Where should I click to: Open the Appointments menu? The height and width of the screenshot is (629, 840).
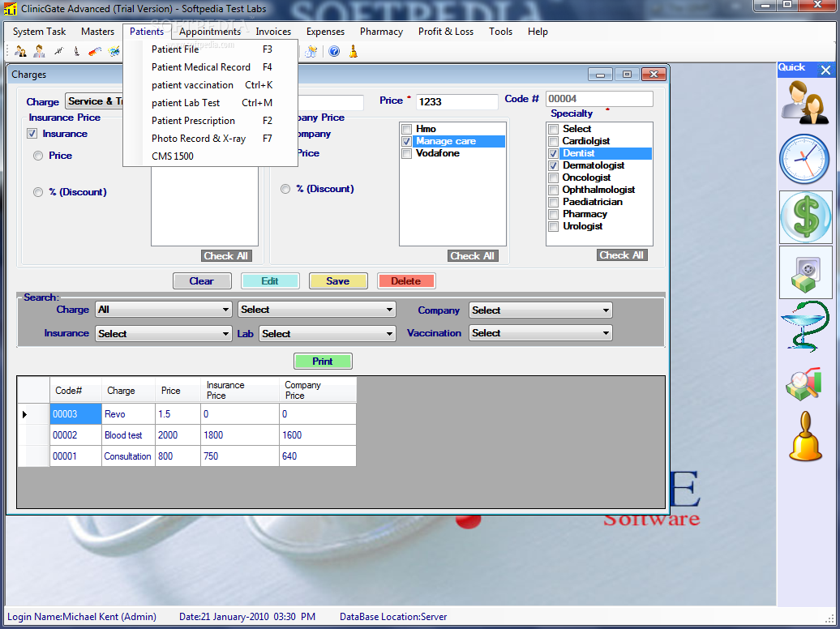(210, 32)
